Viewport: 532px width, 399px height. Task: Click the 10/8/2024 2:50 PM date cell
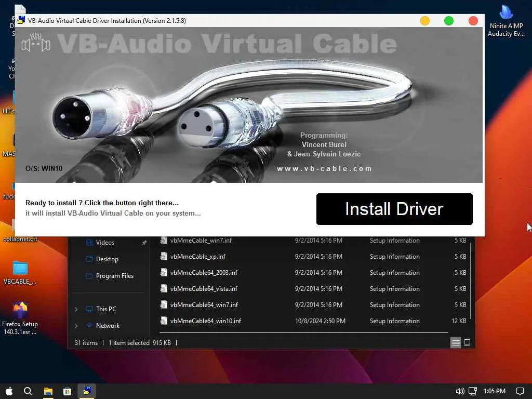coord(320,321)
